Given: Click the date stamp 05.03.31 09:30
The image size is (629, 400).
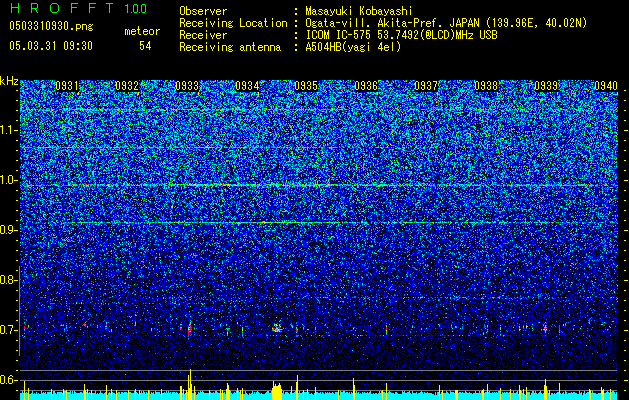Looking at the screenshot, I should (51, 46).
